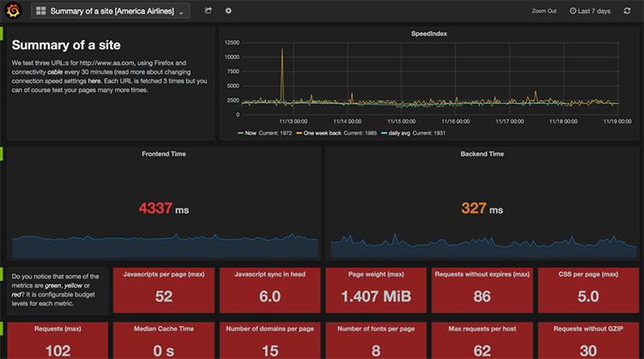Viewport: 644px width, 359px height.
Task: Click the 4337 ms frontend value
Action: click(x=163, y=208)
